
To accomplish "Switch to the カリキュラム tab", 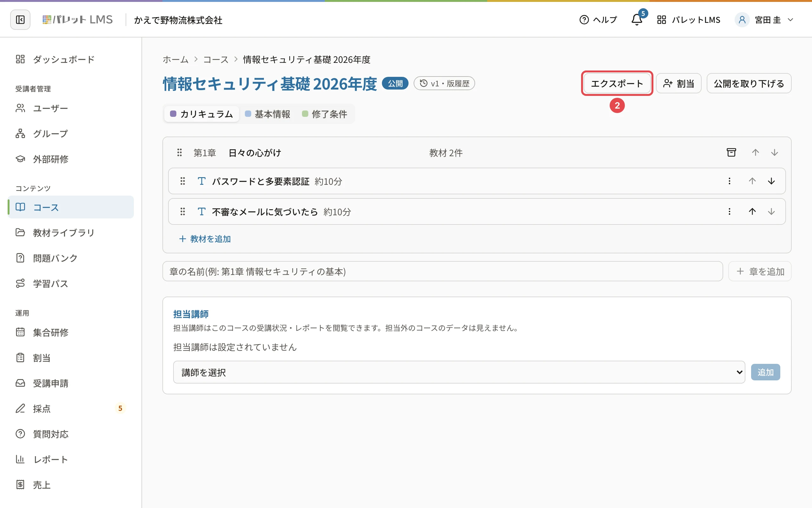I will point(202,114).
